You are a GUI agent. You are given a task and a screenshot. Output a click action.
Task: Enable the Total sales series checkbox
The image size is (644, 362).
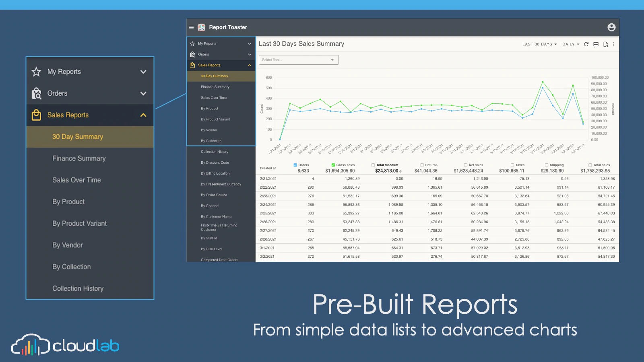590,165
